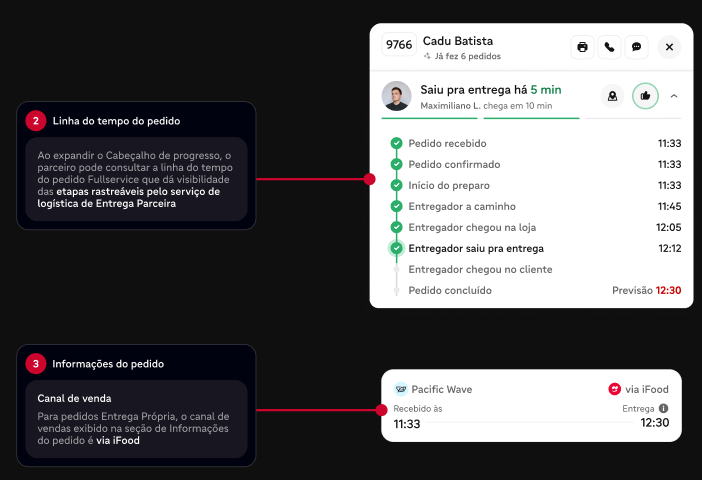Click red step number 2 badge

tap(36, 121)
